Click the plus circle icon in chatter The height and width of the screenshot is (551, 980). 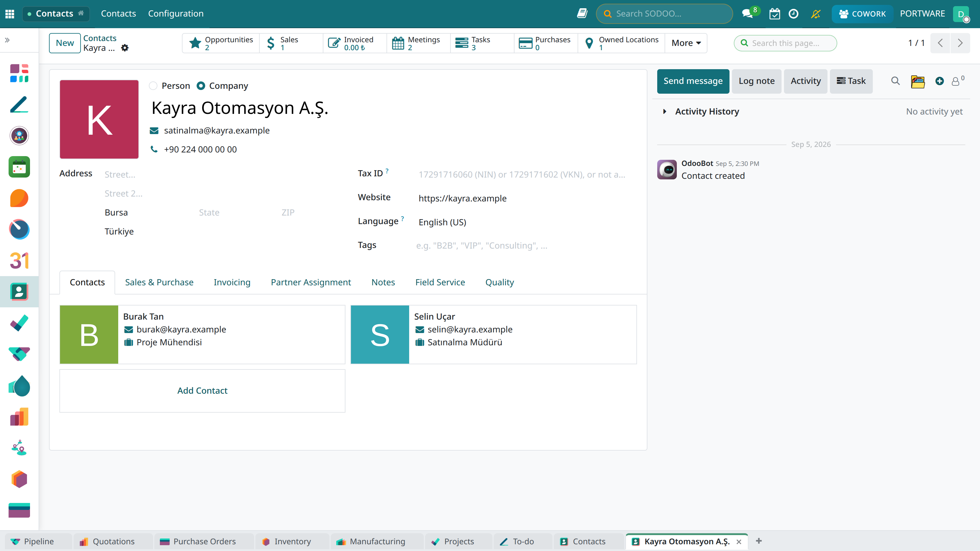pyautogui.click(x=939, y=81)
